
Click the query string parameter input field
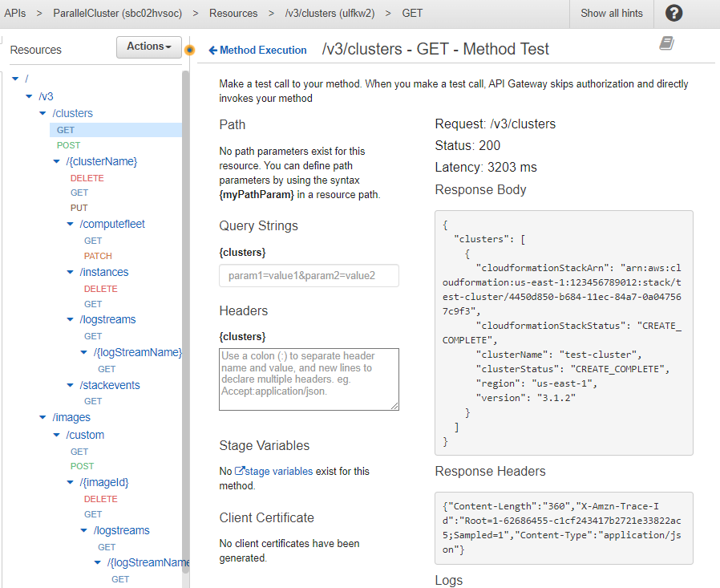click(309, 275)
